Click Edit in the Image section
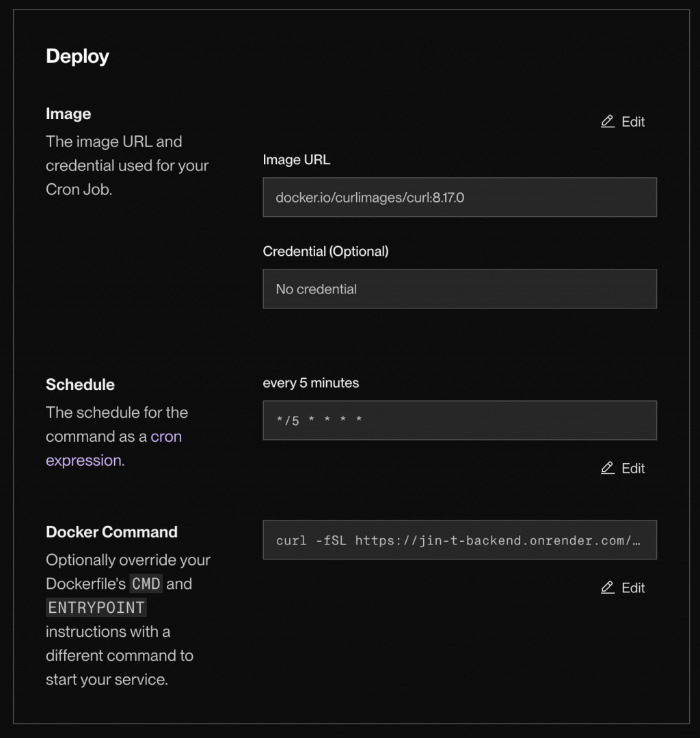700x738 pixels. pyautogui.click(x=631, y=121)
